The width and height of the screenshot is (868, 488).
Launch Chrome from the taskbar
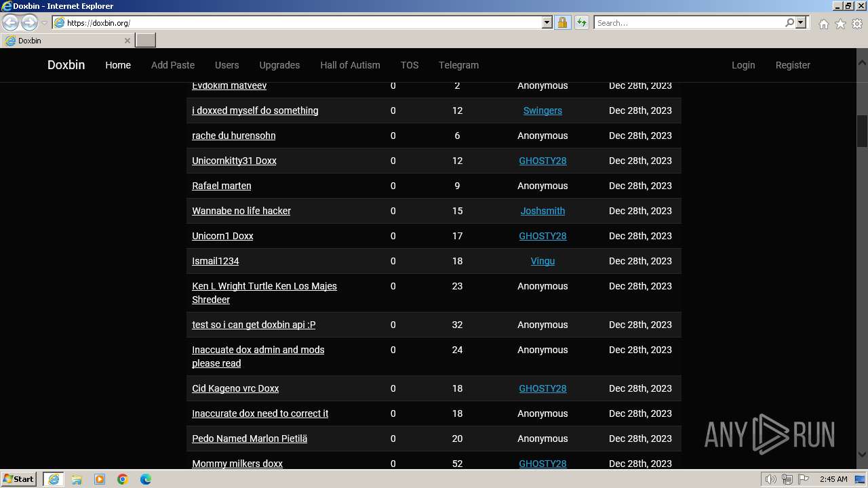tap(123, 479)
